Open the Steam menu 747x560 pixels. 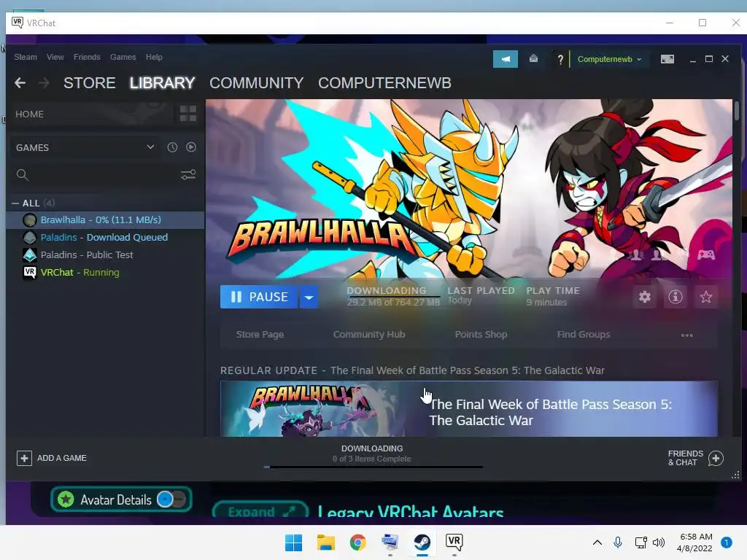[26, 57]
